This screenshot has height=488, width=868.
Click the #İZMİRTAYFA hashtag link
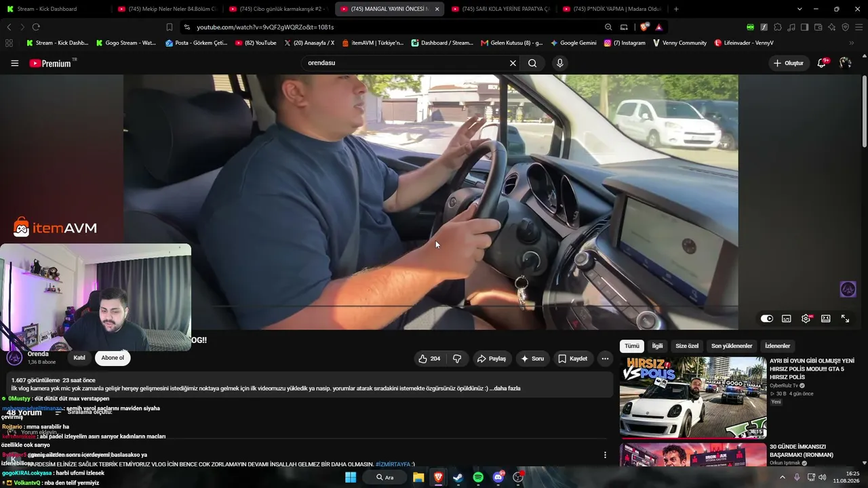pos(393,464)
